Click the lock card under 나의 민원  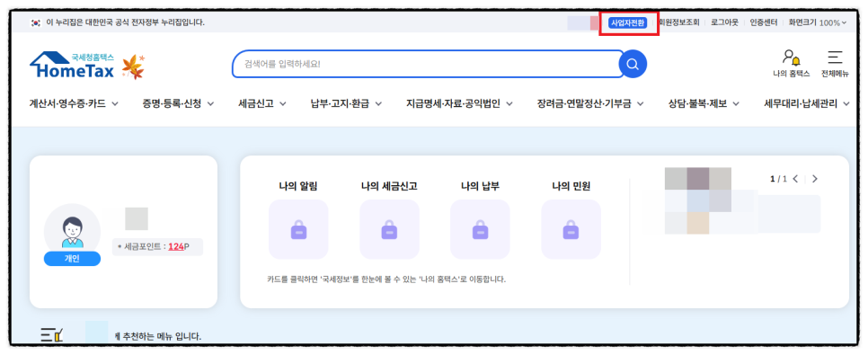coord(571,229)
